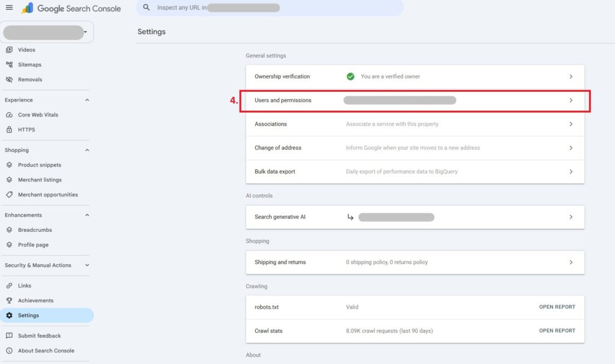Screen dimensions: 615x364
Task: Click the Removals eye-slash icon
Action: pyautogui.click(x=10, y=80)
